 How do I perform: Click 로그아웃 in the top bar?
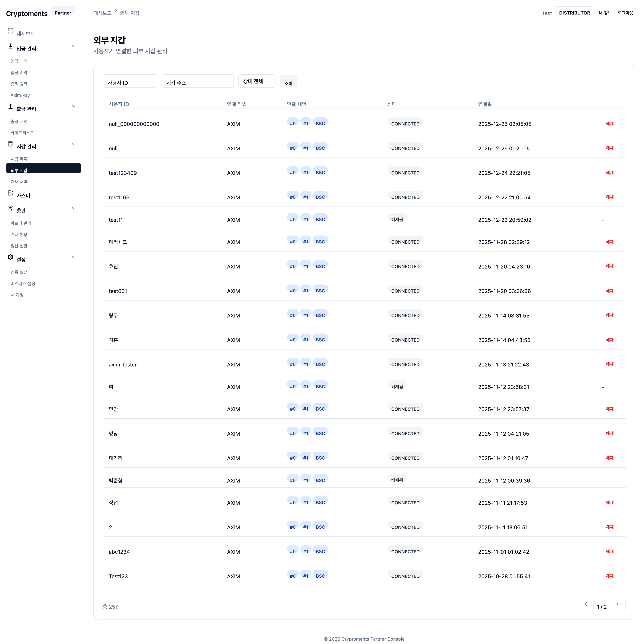625,13
